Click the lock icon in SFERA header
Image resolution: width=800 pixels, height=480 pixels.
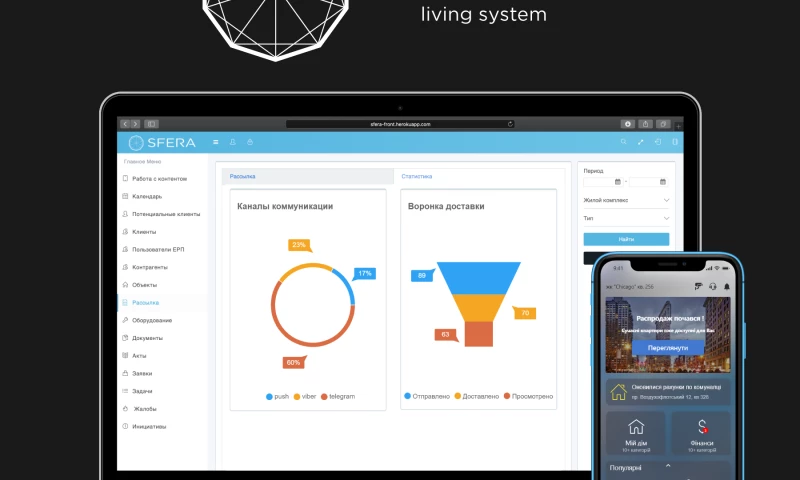(250, 142)
